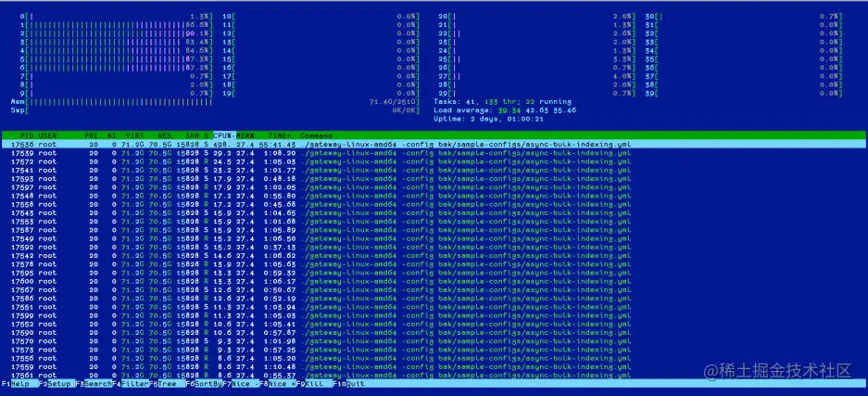Viewport: 868px width, 396px height.
Task: Toggle F5 Tree view
Action: point(167,383)
